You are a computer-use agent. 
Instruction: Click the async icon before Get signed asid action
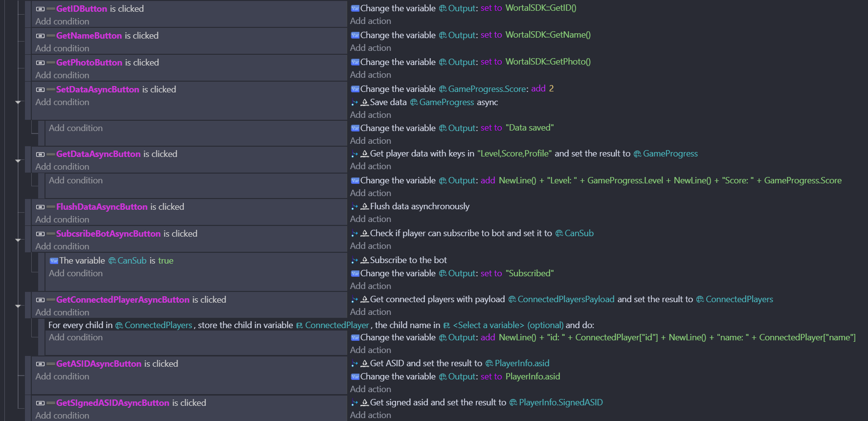[355, 403]
